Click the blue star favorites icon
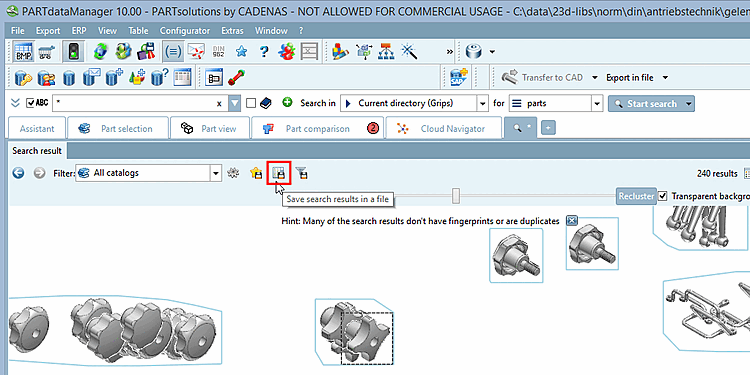This screenshot has height=375, width=750. (242, 51)
